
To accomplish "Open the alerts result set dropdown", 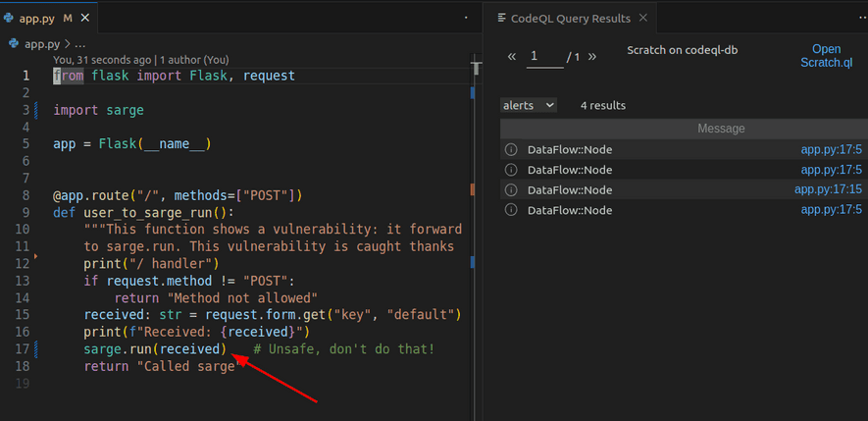I will coord(529,105).
